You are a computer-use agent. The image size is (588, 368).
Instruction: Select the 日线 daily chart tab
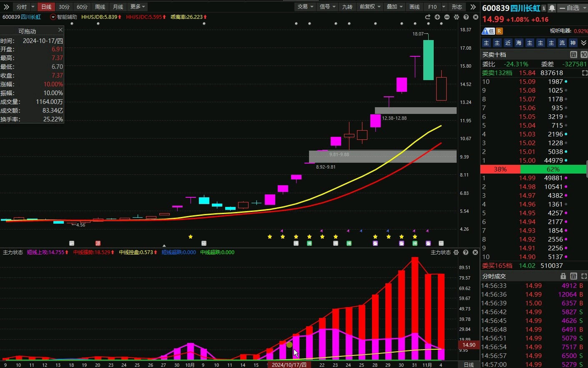tap(46, 7)
